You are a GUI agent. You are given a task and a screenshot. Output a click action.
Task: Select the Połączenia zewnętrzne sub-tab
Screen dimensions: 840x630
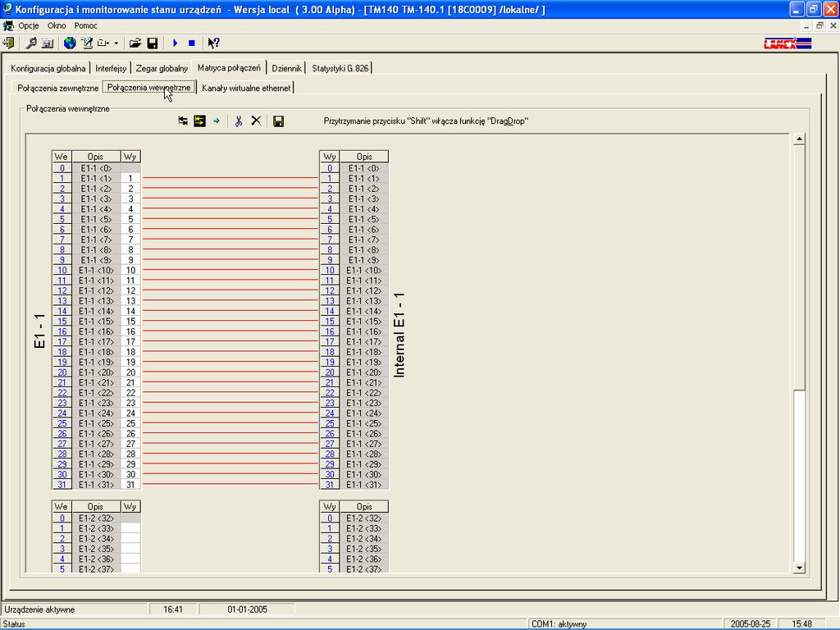pyautogui.click(x=58, y=88)
